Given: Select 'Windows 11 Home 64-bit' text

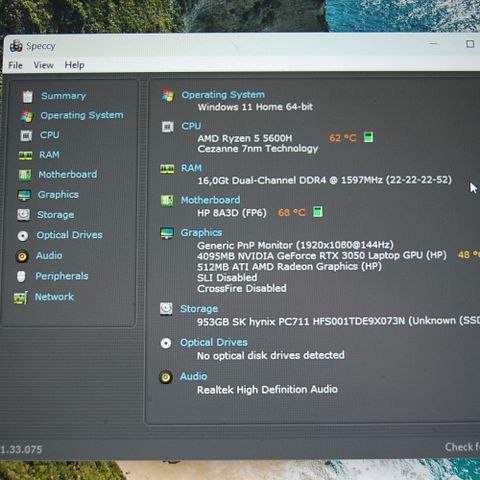Looking at the screenshot, I should point(255,107).
